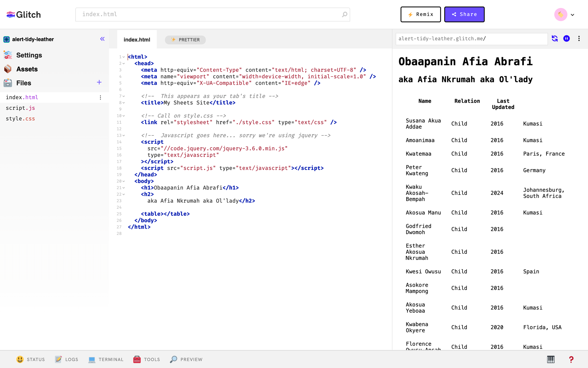The image size is (588, 368).
Task: Open the Terminal panel
Action: click(106, 359)
